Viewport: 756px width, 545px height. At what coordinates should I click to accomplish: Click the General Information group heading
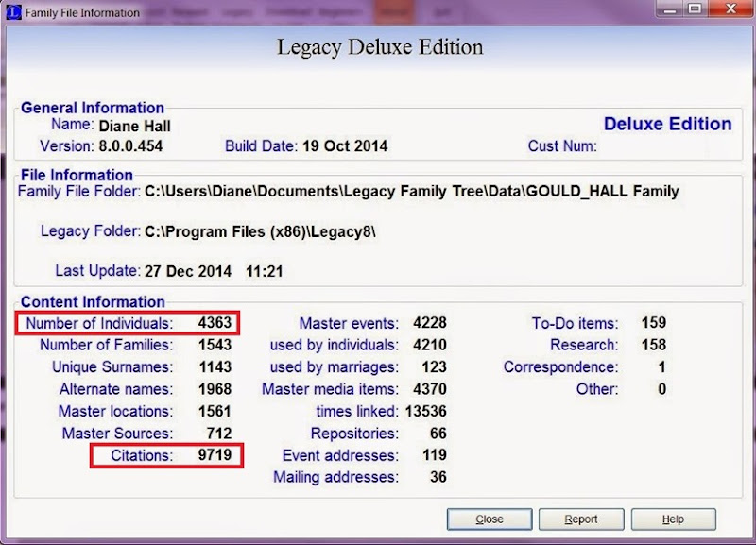pos(92,108)
